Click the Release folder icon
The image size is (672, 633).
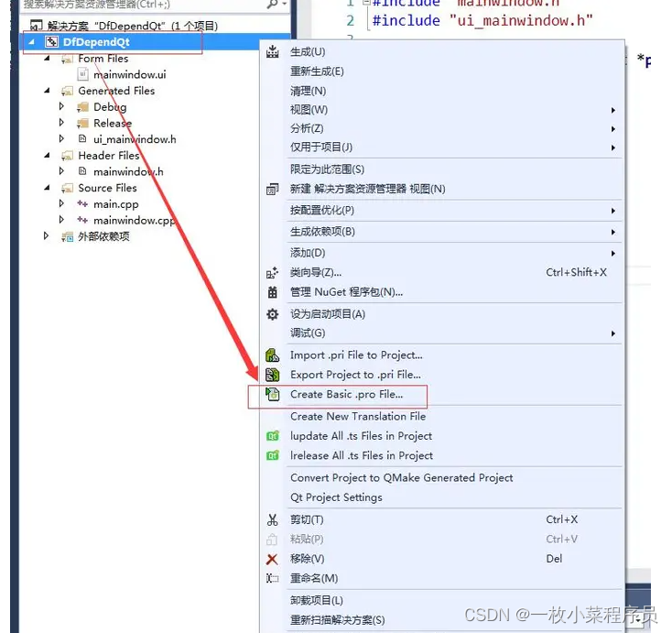pyautogui.click(x=82, y=123)
